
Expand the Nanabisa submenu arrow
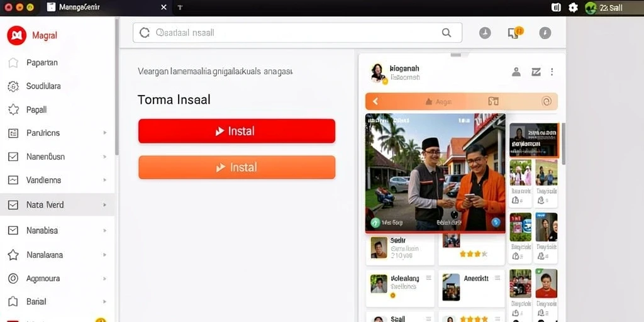pos(105,230)
